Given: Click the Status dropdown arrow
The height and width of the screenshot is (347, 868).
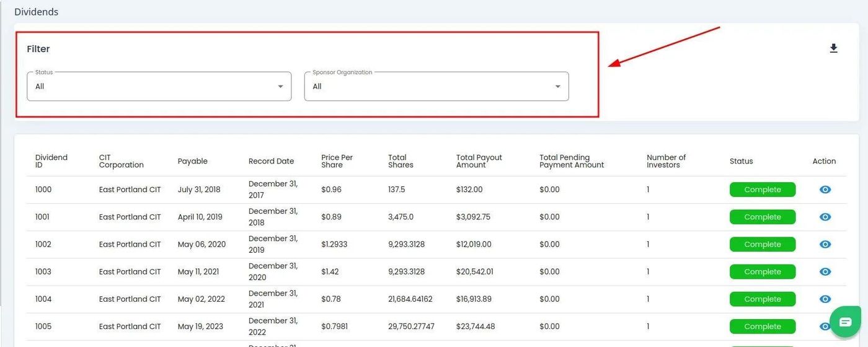Looking at the screenshot, I should (x=280, y=87).
